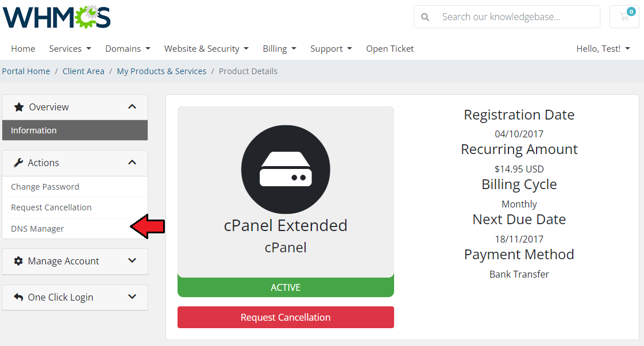Select Request Cancellation in Actions sidebar
Screen dimensions: 644x346
(75, 207)
